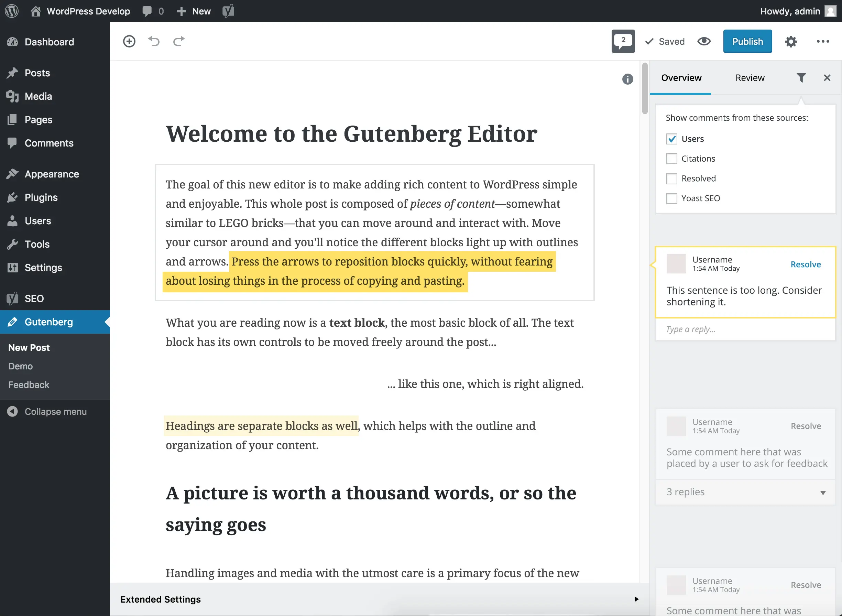Uncheck the Users source checkbox
Screen dimensions: 842x616
(x=671, y=139)
